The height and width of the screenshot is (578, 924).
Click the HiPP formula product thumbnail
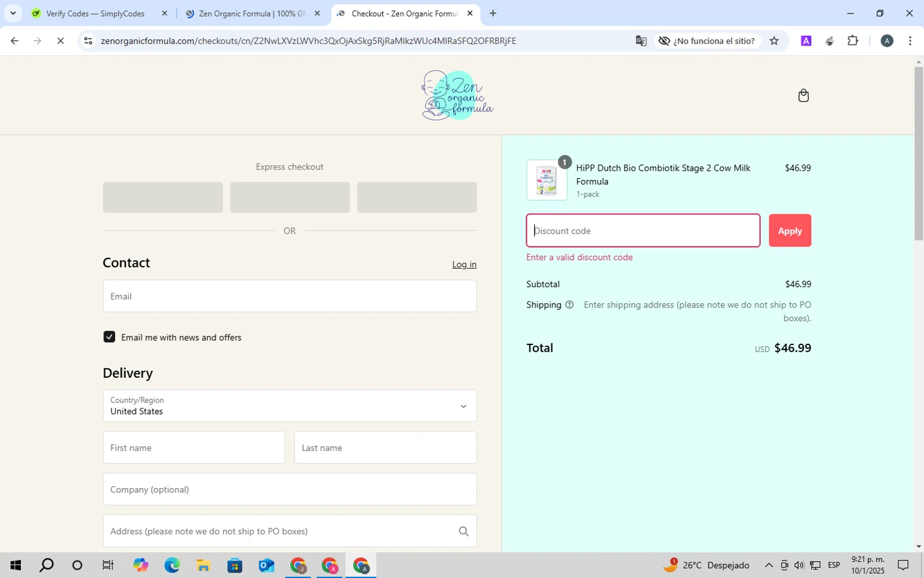pyautogui.click(x=547, y=180)
